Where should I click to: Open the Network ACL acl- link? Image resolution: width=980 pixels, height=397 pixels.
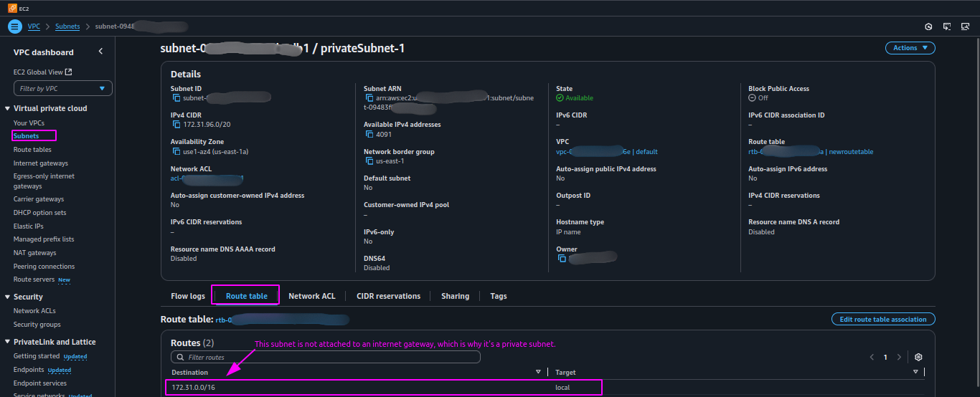pyautogui.click(x=207, y=178)
